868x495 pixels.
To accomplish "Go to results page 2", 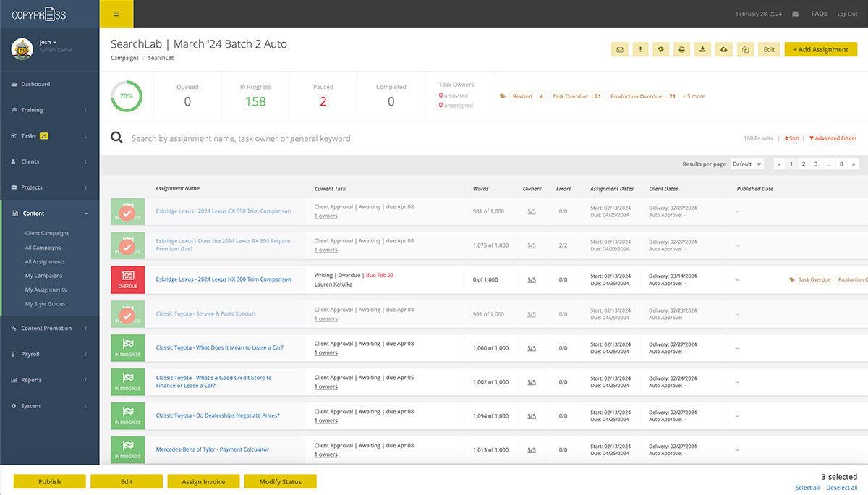I will (804, 164).
